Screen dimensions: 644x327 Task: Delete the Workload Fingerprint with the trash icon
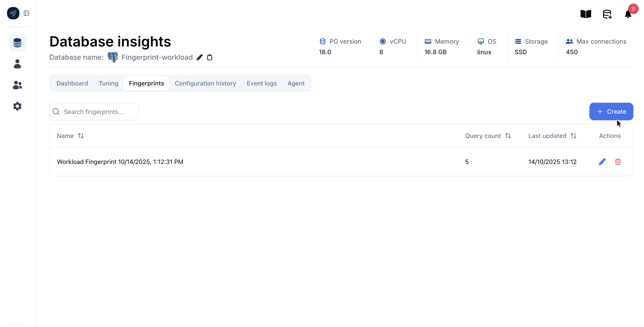(x=618, y=162)
